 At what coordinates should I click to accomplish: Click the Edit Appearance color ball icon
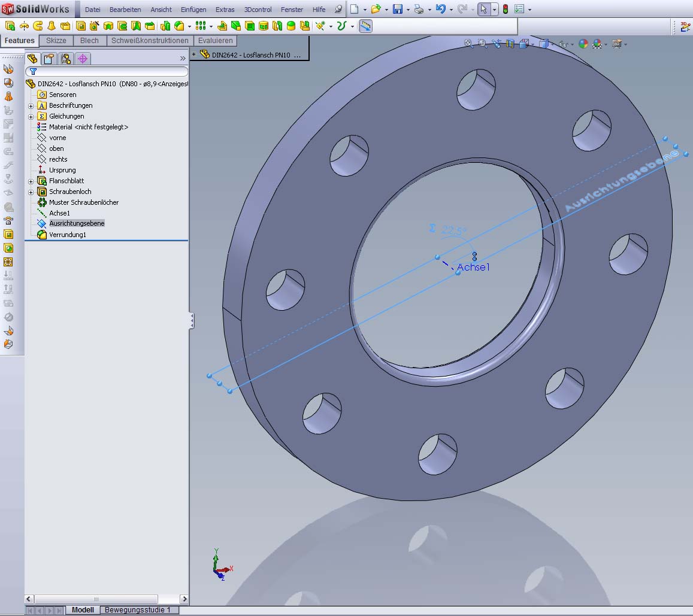(583, 44)
